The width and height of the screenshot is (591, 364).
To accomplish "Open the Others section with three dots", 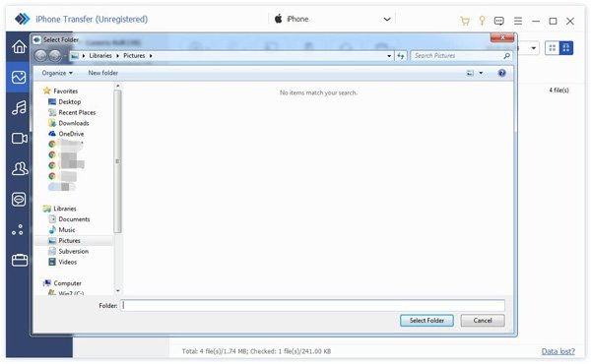I will [x=18, y=229].
